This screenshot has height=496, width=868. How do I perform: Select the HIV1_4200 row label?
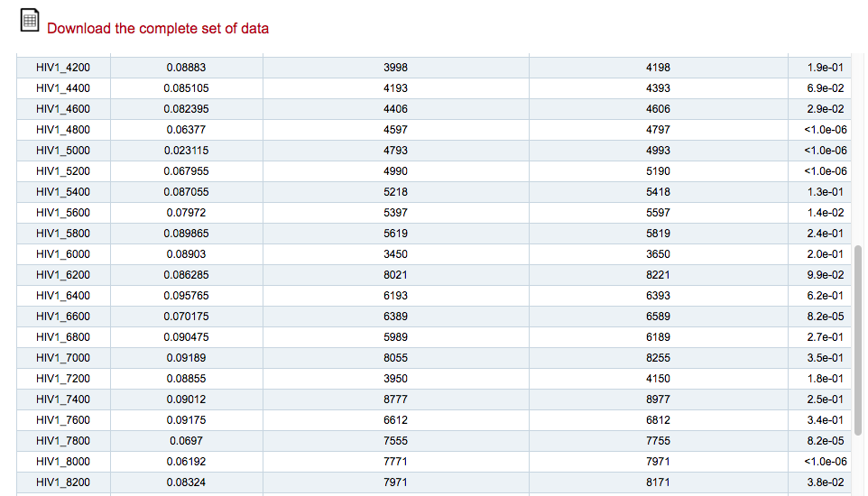[63, 68]
